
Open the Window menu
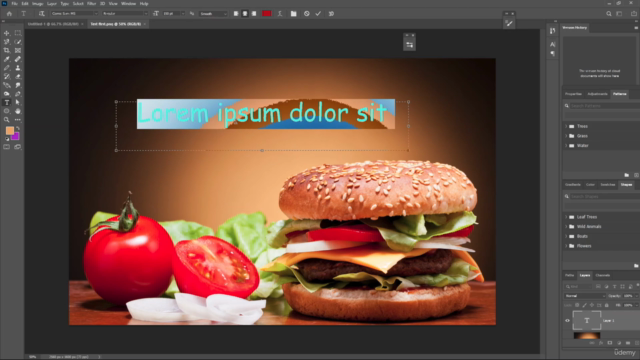click(128, 4)
